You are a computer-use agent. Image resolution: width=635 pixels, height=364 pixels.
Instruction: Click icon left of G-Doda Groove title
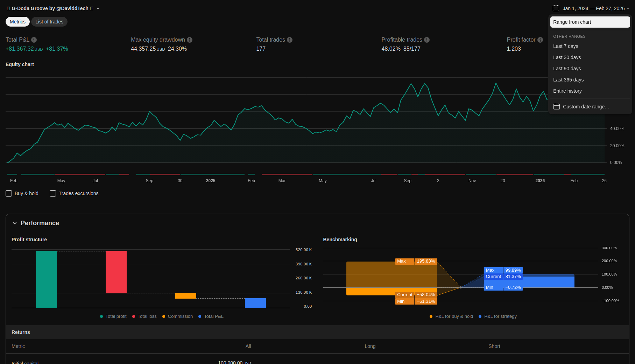[8, 8]
